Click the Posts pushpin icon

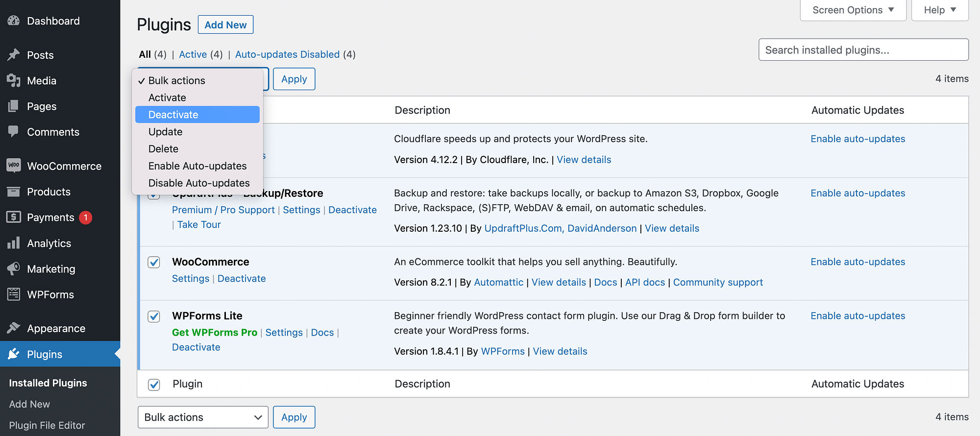pos(14,55)
